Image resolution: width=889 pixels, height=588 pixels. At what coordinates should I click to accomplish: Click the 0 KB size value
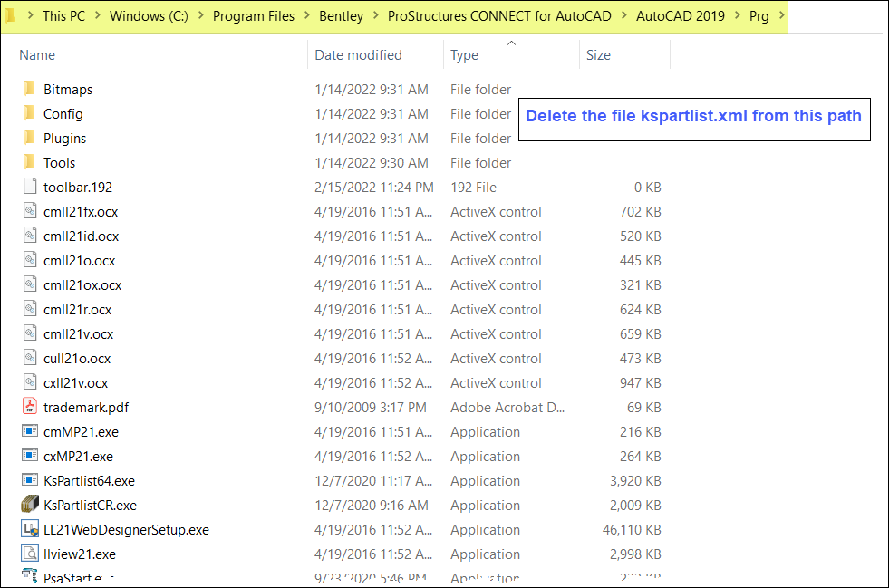[x=647, y=188]
